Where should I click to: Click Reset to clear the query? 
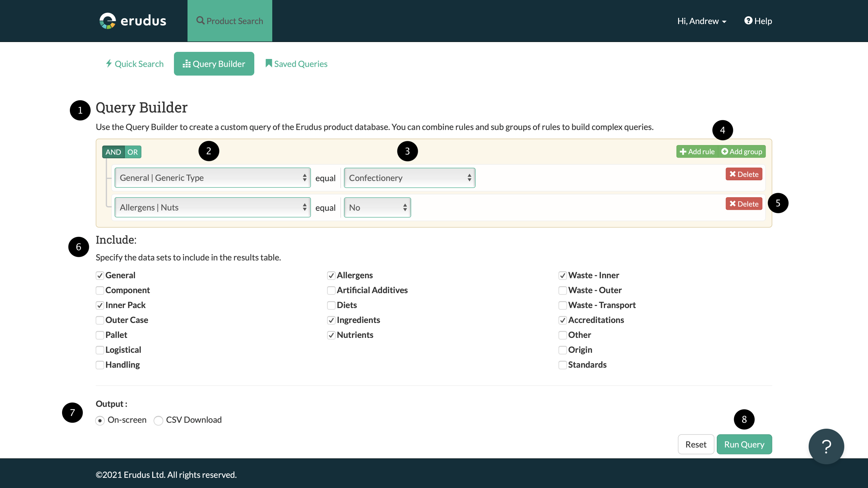click(696, 444)
